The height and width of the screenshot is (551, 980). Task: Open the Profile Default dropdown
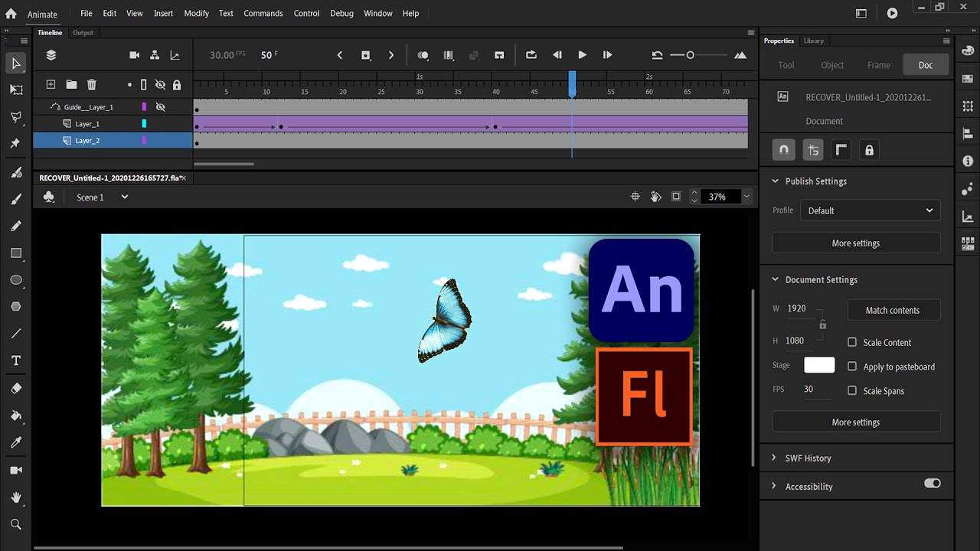(870, 210)
